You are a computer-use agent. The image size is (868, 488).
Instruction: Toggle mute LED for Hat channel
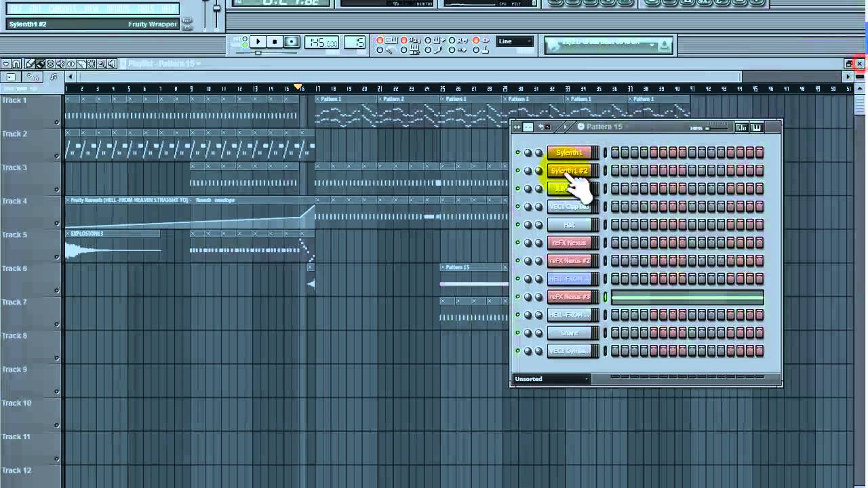pos(518,225)
